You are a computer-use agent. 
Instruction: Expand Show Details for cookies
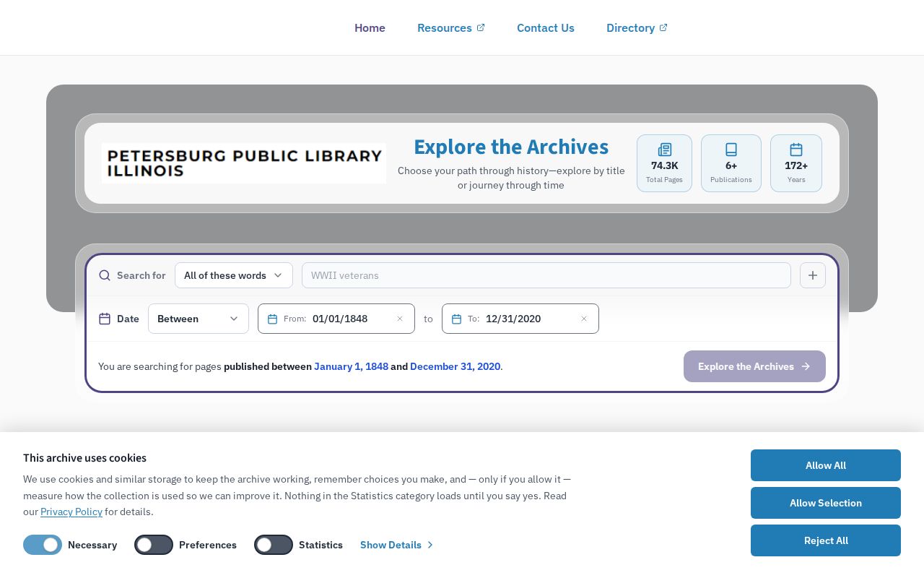tap(396, 545)
